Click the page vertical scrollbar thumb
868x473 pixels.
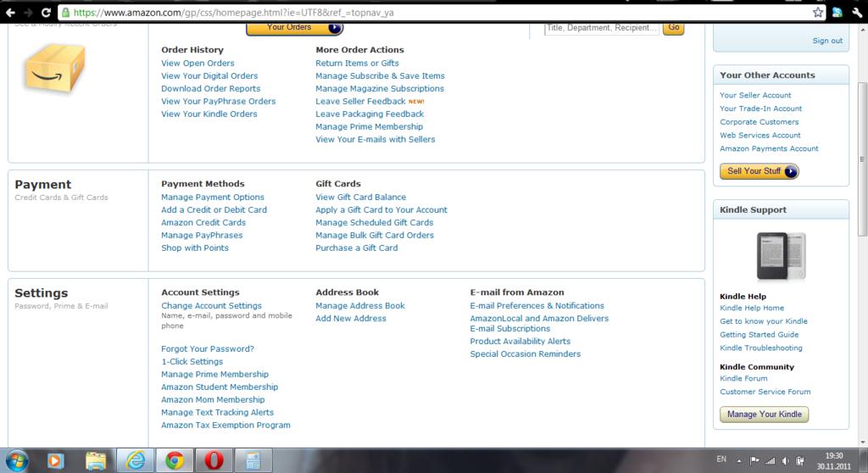point(862,159)
